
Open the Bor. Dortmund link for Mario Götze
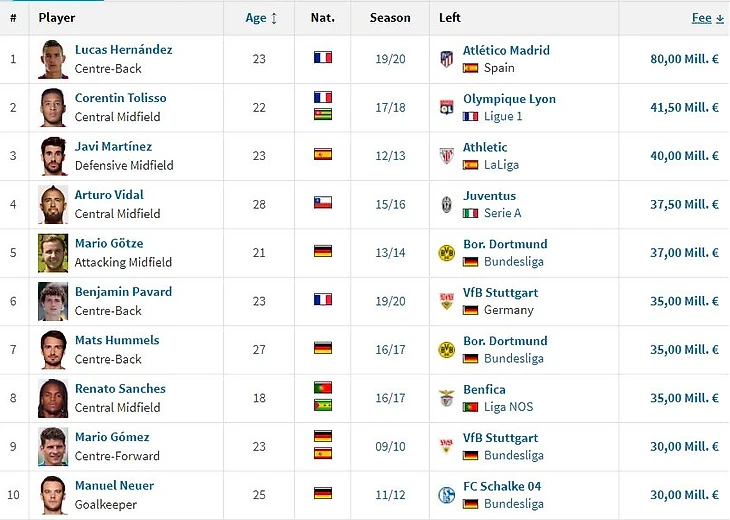505,244
